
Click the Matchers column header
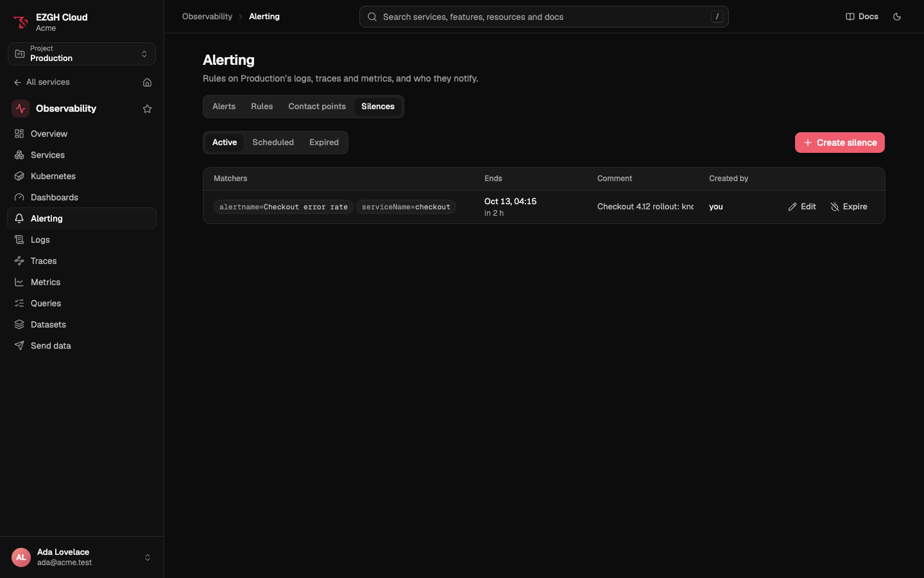click(x=230, y=179)
